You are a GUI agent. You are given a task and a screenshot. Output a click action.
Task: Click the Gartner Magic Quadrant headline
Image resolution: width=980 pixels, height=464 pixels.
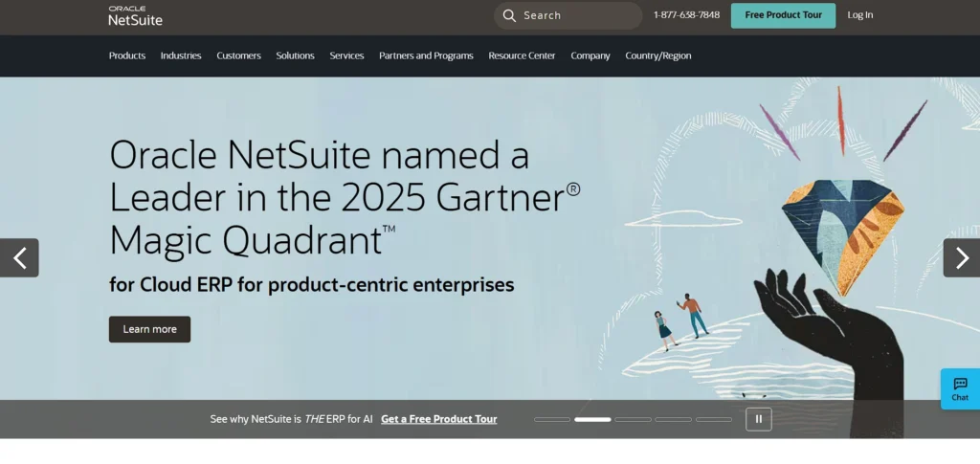tap(345, 198)
